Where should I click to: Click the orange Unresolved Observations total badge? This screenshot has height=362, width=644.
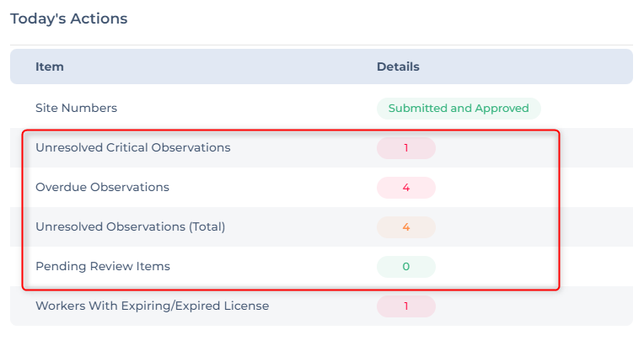click(x=405, y=227)
